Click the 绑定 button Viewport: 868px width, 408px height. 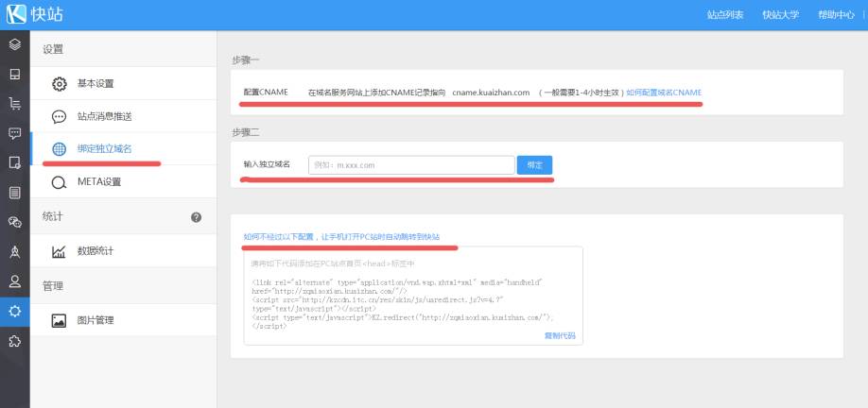(x=535, y=164)
